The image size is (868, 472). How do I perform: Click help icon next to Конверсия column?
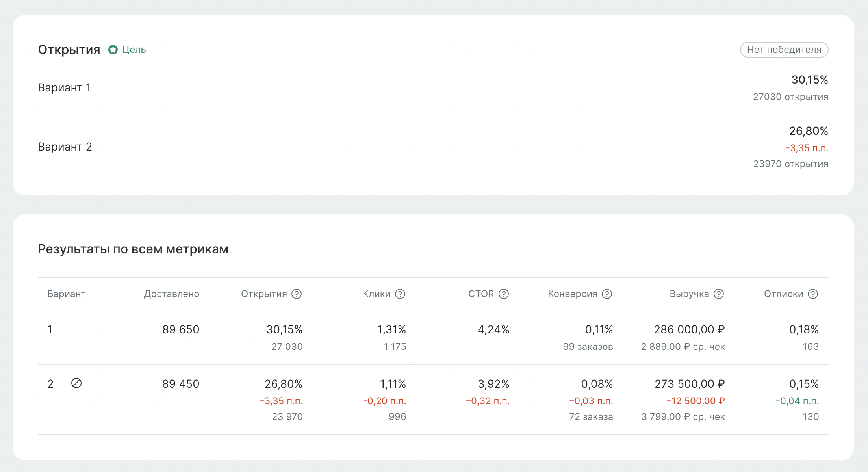tap(607, 294)
